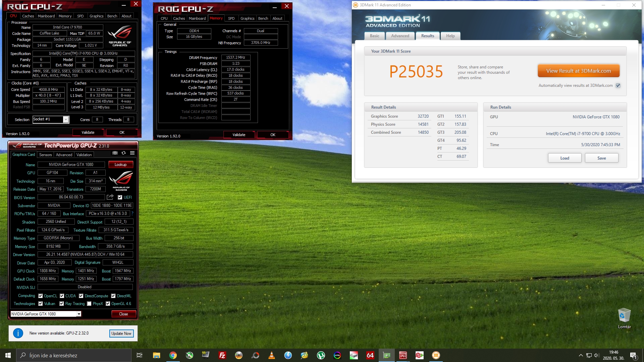Open the FPS monitor 99 icon in the taskbar
Viewport: 644px width, 362px height.
point(206,355)
